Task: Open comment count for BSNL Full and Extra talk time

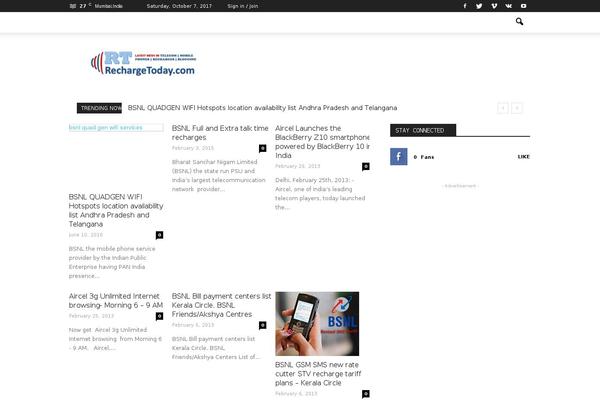Action: 262,148
